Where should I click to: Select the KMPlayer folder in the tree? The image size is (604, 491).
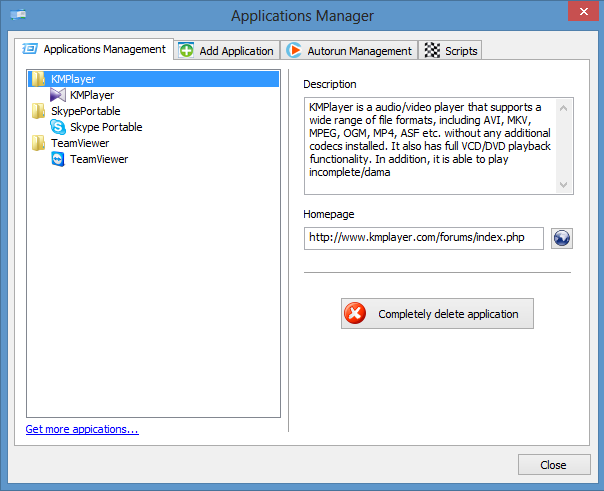coord(154,79)
